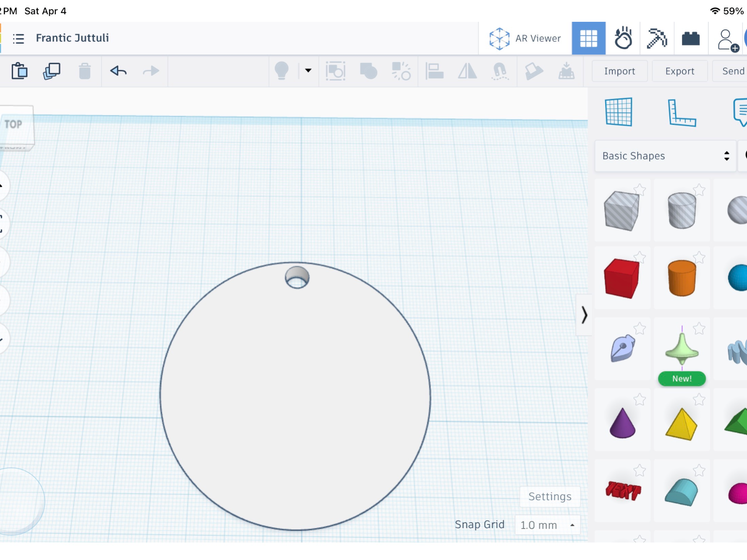
Task: Pick the striped Cylinder hole shape
Action: (682, 211)
